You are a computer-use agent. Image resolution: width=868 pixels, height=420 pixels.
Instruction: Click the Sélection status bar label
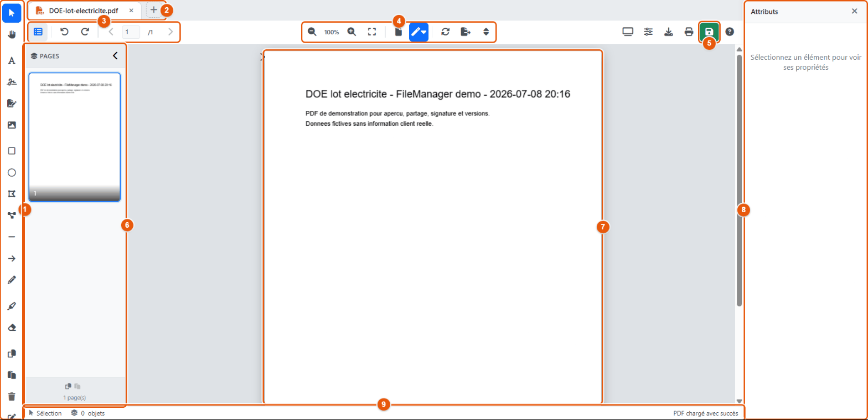tap(45, 413)
